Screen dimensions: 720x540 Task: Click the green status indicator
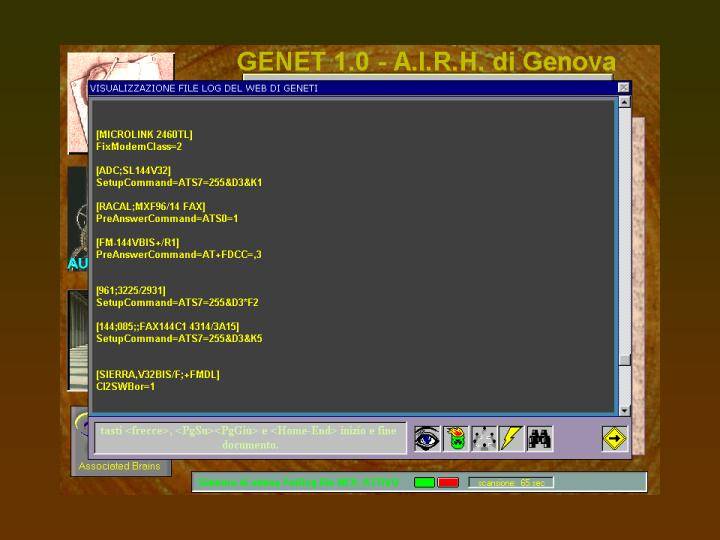click(424, 482)
